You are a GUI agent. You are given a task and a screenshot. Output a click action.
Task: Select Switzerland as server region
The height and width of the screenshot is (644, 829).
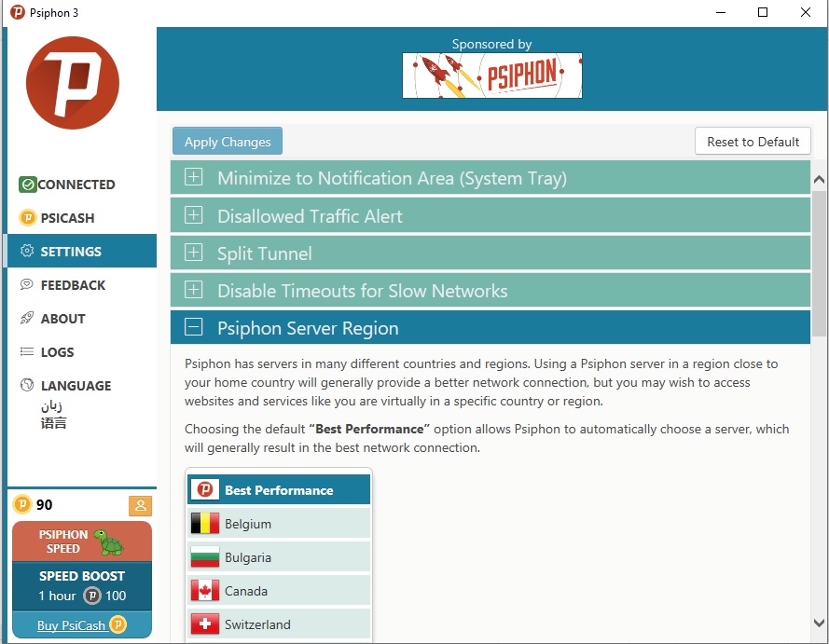[279, 624]
